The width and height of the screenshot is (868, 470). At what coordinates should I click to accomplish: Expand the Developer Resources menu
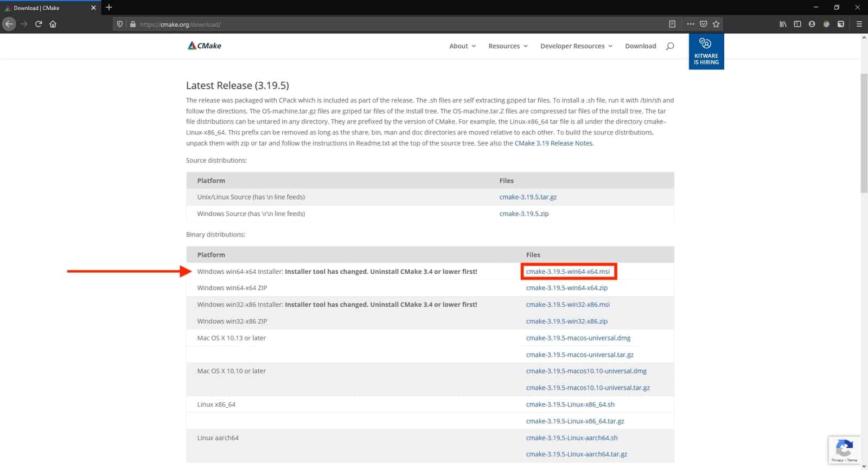[576, 46]
